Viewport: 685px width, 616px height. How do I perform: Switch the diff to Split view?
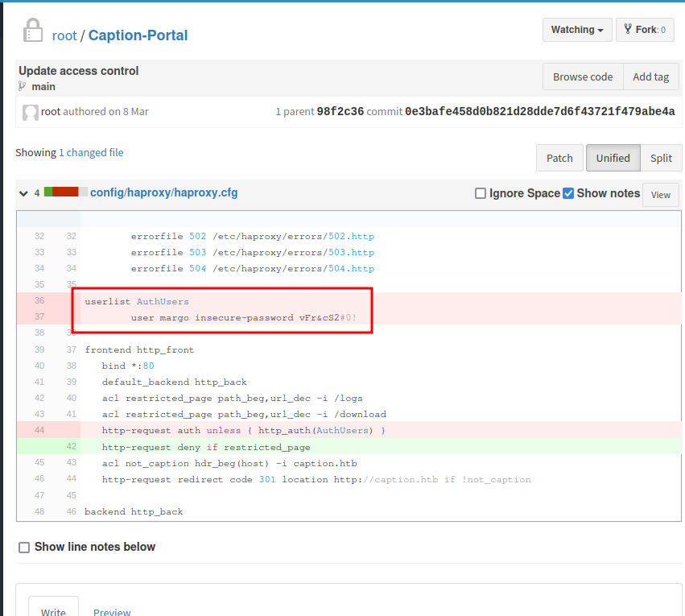[x=661, y=159]
